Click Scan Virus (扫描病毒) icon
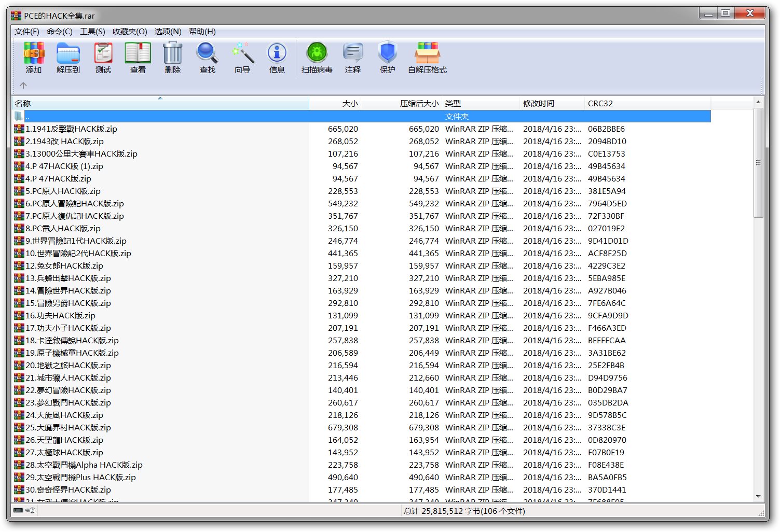 317,53
